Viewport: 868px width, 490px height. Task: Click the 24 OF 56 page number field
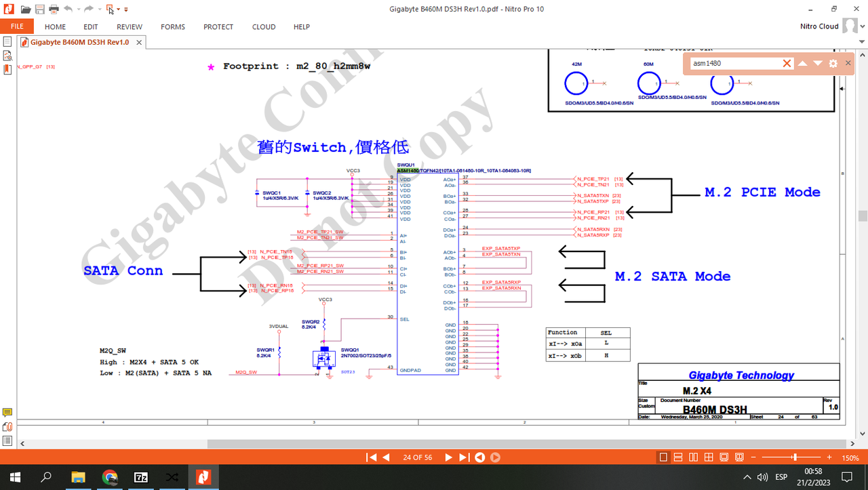417,457
